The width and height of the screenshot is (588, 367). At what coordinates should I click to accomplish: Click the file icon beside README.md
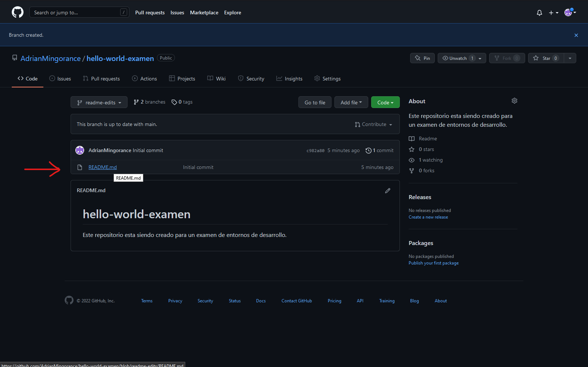pos(80,167)
